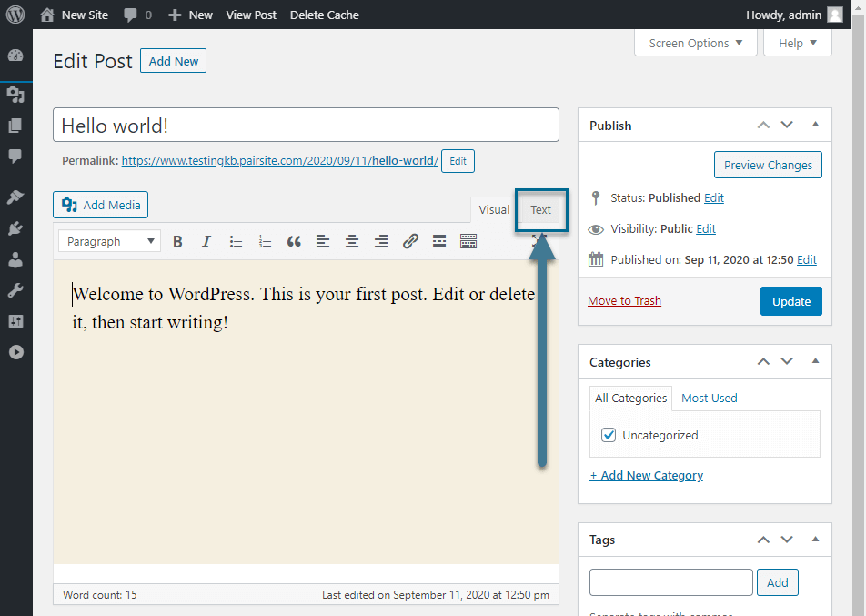Move Tags box up

[763, 540]
